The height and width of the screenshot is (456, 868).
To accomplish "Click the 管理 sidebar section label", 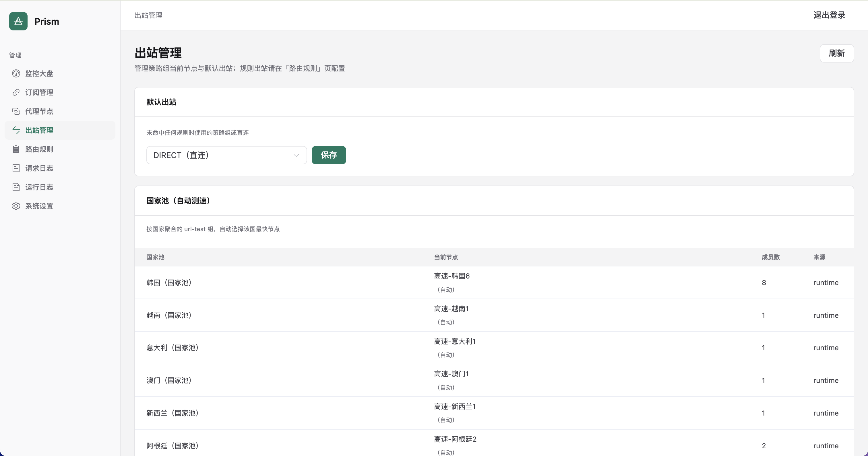I will [15, 55].
